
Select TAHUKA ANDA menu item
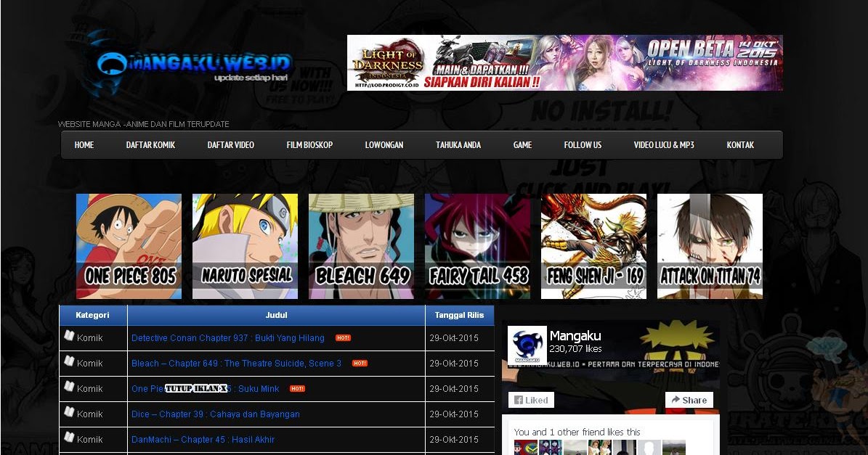click(458, 145)
